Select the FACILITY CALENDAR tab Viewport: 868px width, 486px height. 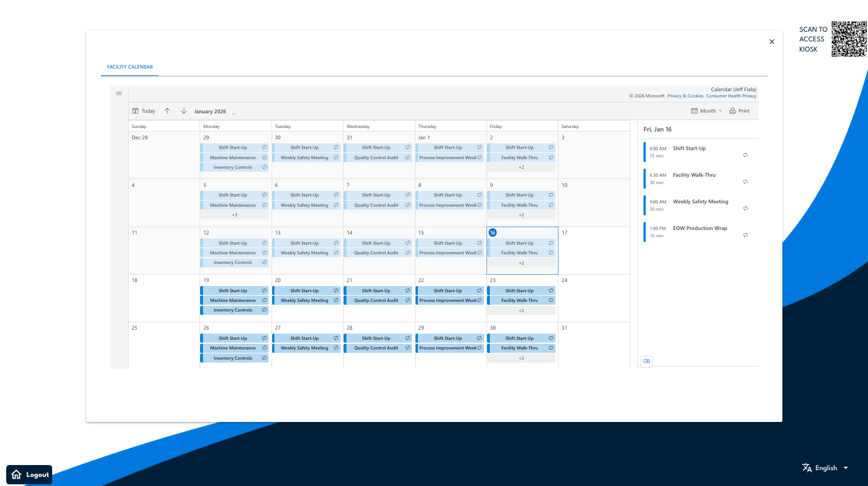[129, 67]
